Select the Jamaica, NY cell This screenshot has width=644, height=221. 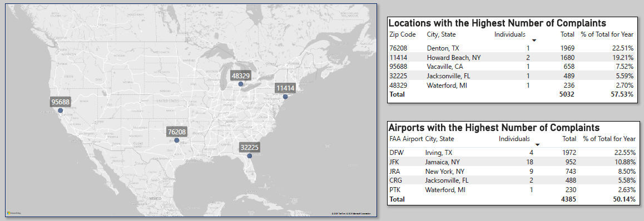tap(443, 162)
